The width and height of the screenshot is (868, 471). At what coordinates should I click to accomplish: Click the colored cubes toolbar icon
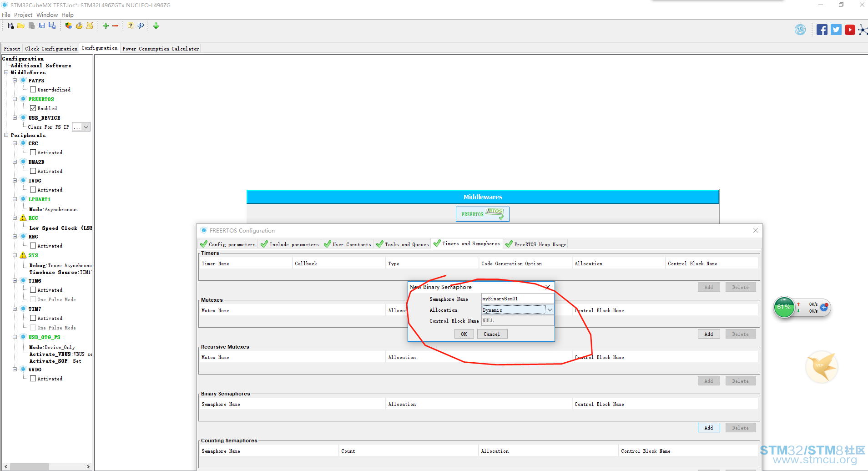pyautogui.click(x=68, y=26)
